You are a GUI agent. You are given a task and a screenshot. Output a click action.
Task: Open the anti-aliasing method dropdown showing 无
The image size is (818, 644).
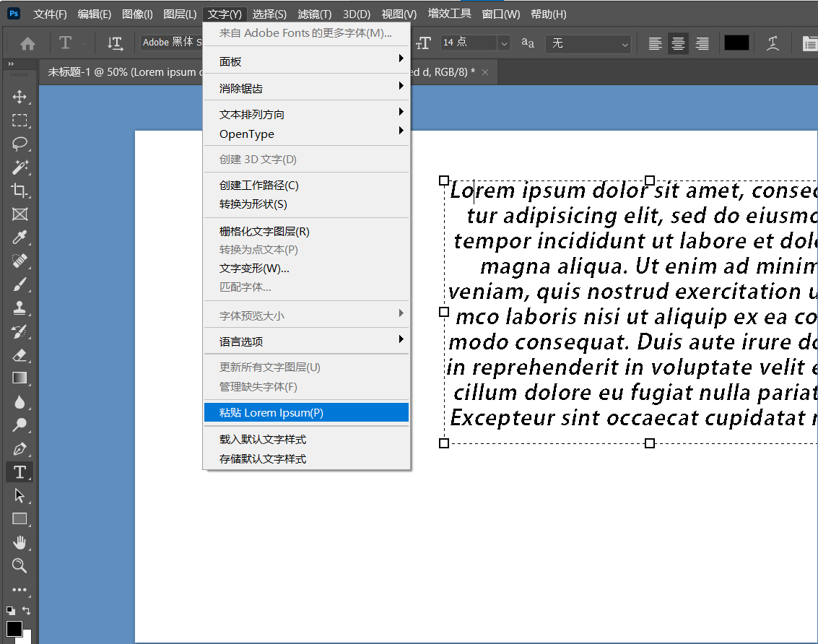[x=588, y=43]
